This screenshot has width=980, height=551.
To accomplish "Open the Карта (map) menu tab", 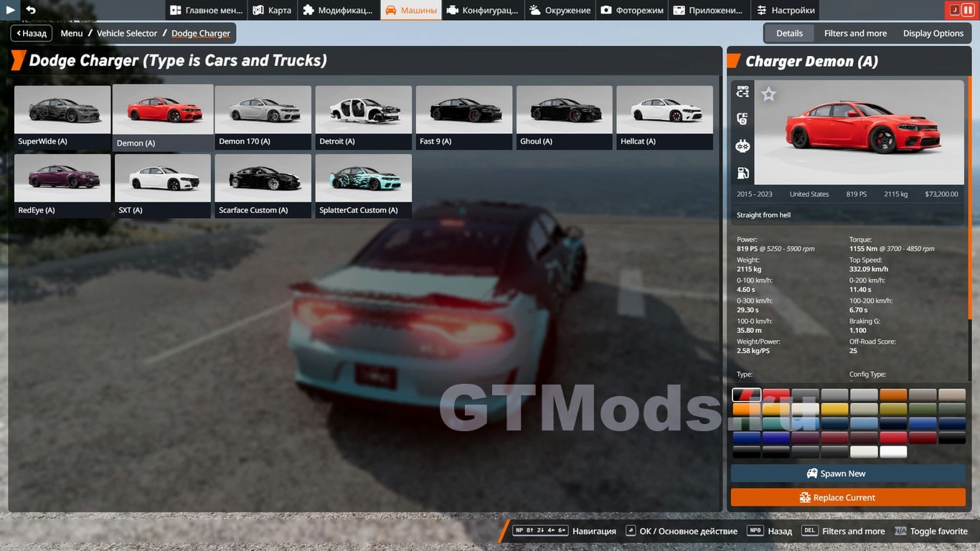I will [x=272, y=10].
